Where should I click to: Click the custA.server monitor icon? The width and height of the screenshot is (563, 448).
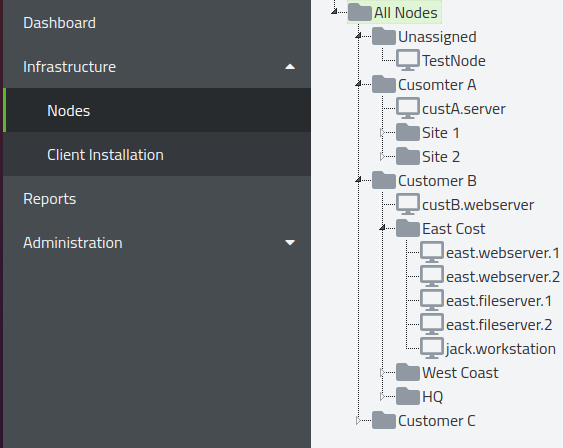coord(408,108)
